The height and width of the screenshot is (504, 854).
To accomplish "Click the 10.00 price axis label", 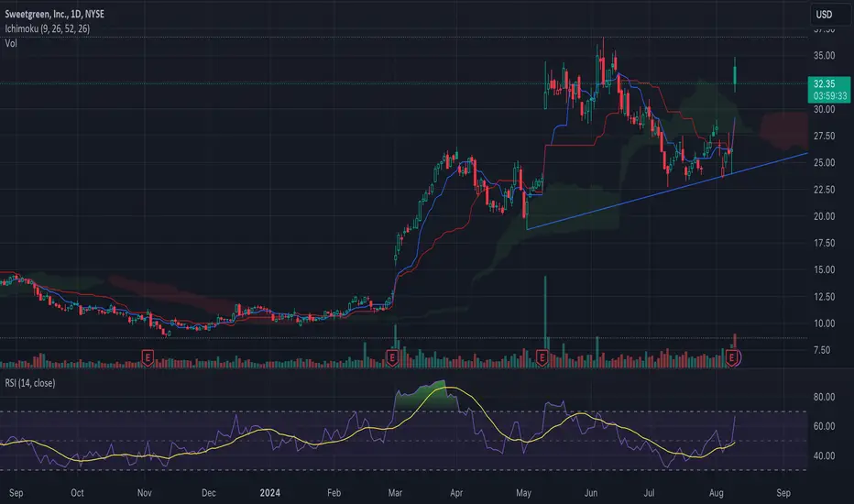I will coord(824,323).
